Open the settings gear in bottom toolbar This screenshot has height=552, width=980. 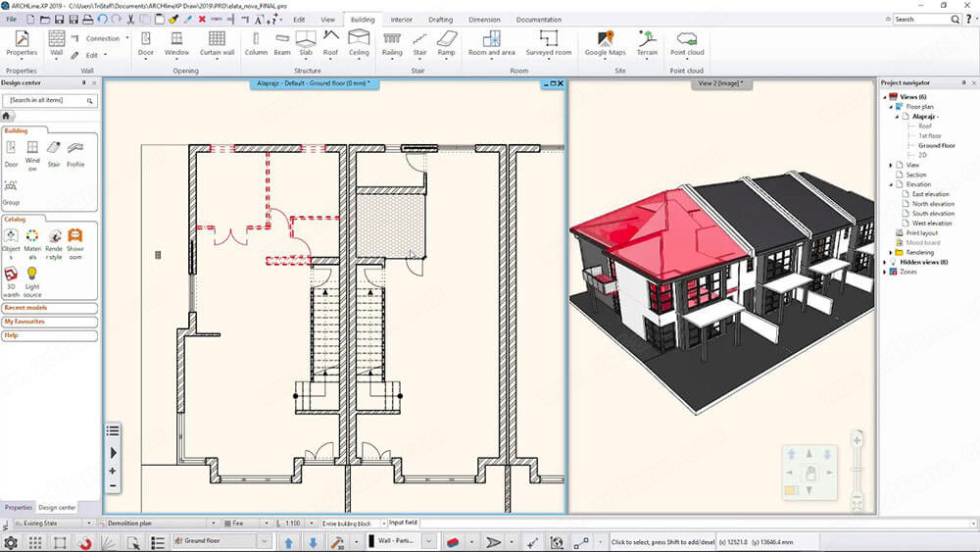click(11, 542)
